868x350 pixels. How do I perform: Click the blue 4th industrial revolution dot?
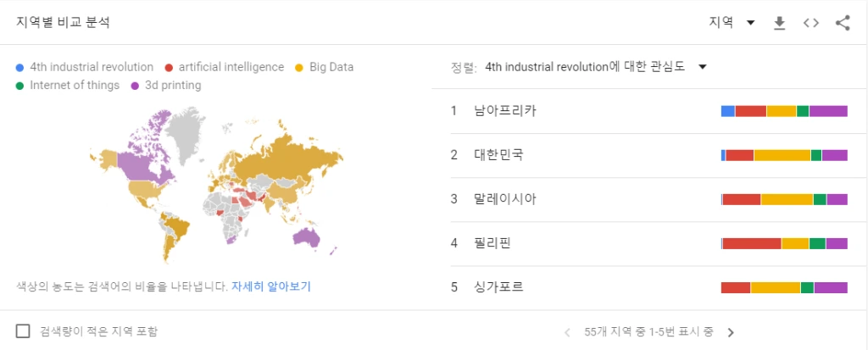pyautogui.click(x=20, y=67)
